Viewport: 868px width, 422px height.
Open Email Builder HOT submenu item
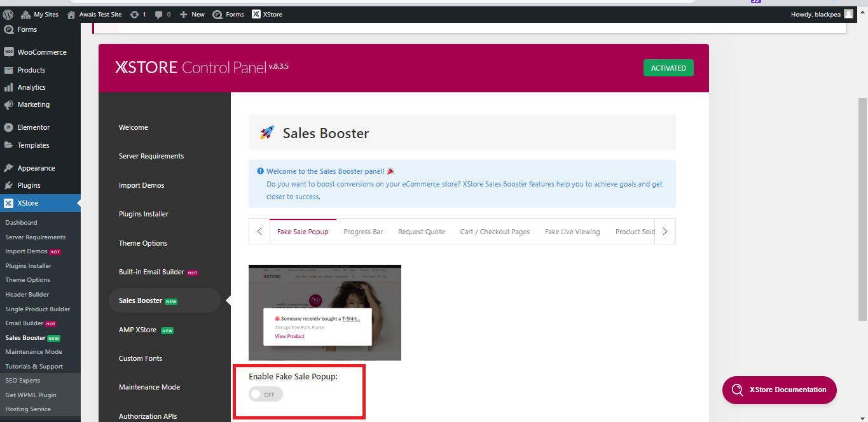coord(31,323)
